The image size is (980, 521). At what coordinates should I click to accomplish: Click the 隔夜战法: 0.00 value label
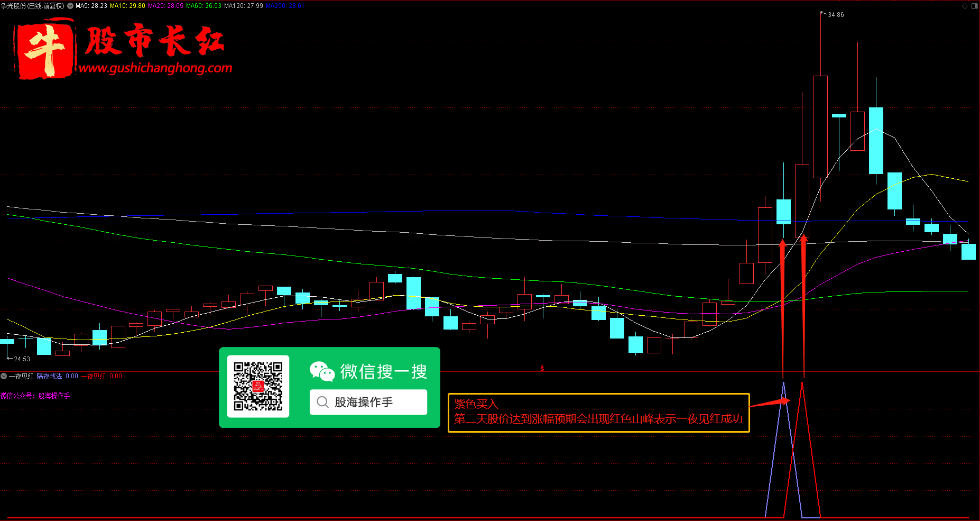tap(57, 376)
